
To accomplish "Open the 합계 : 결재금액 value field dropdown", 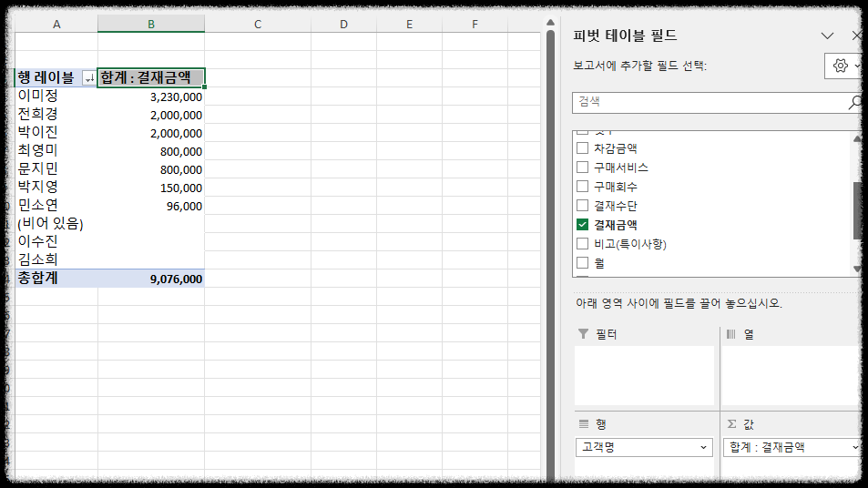I will (x=855, y=447).
